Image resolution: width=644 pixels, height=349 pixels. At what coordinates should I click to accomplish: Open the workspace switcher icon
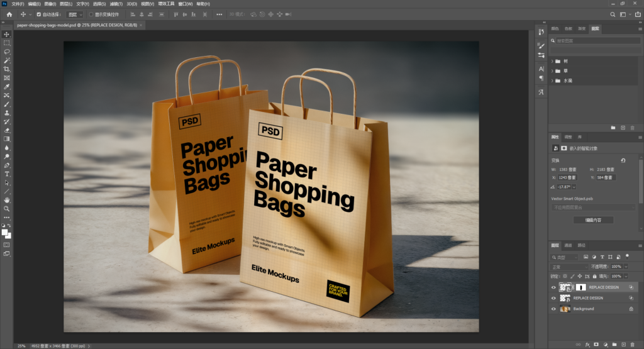[x=623, y=14]
